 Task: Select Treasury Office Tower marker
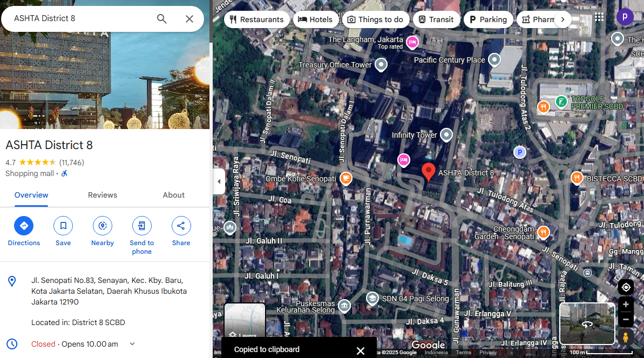pos(382,65)
